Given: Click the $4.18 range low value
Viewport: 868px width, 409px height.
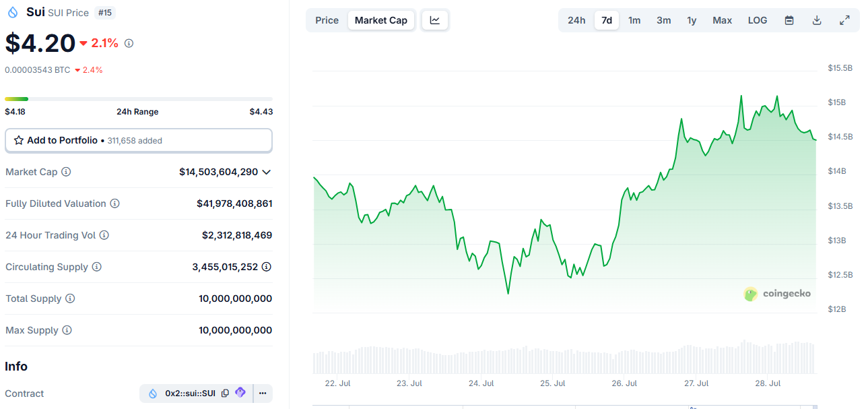Looking at the screenshot, I should [15, 112].
